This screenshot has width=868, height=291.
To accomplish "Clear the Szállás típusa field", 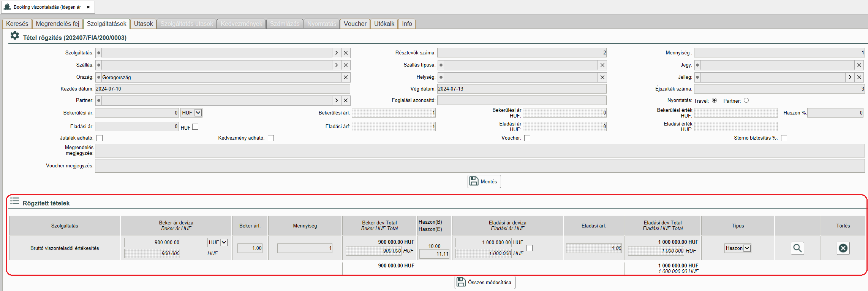I will (x=602, y=65).
